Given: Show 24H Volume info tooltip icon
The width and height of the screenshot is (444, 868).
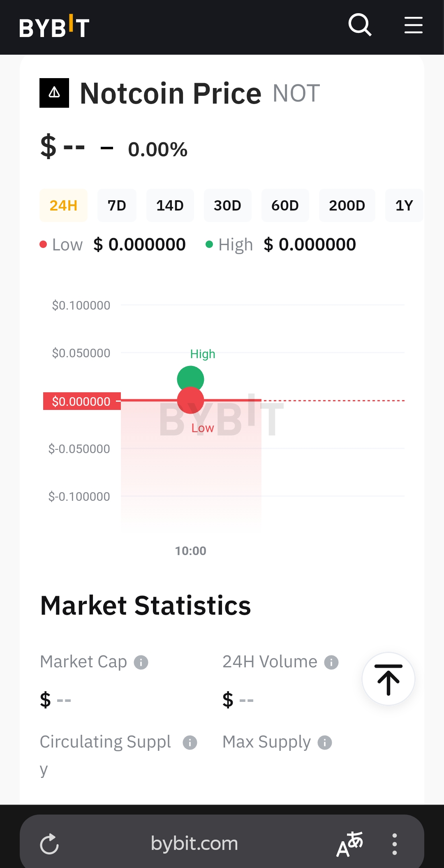Looking at the screenshot, I should click(x=331, y=662).
